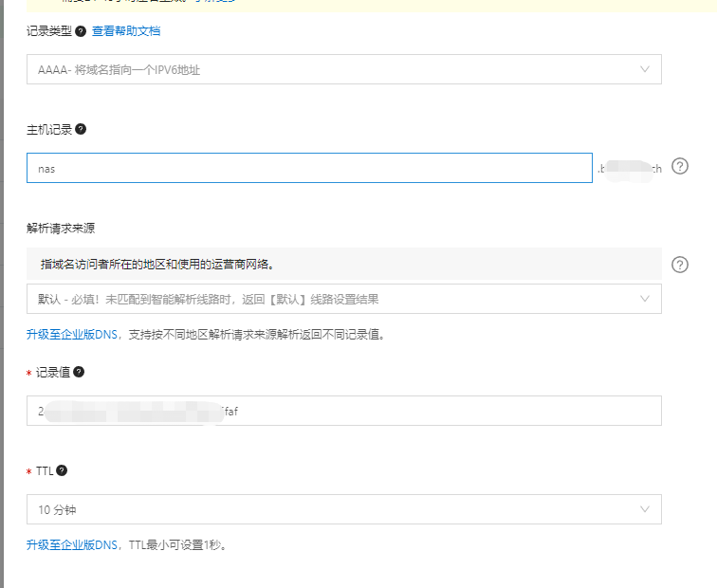Open 升级至企业版DNS link under 解析请求来源
Screen dimensions: 717x588
[x=72, y=334]
